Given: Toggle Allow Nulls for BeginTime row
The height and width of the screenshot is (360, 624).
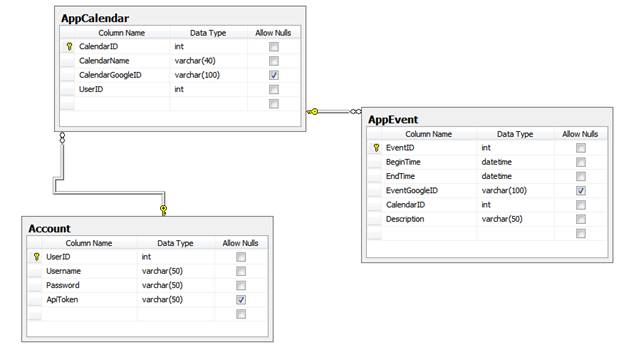Looking at the screenshot, I should (581, 162).
